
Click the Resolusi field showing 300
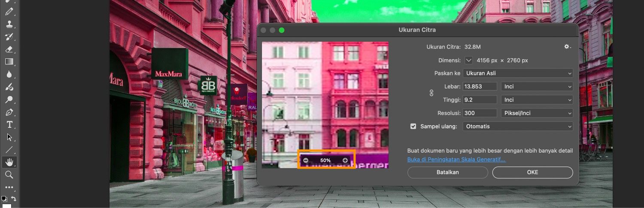point(480,113)
